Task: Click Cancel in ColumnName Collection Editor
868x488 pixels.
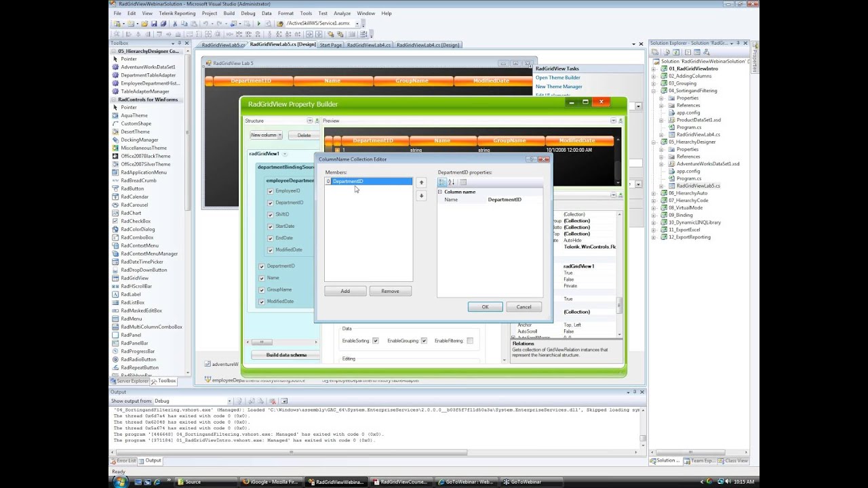Action: click(524, 307)
